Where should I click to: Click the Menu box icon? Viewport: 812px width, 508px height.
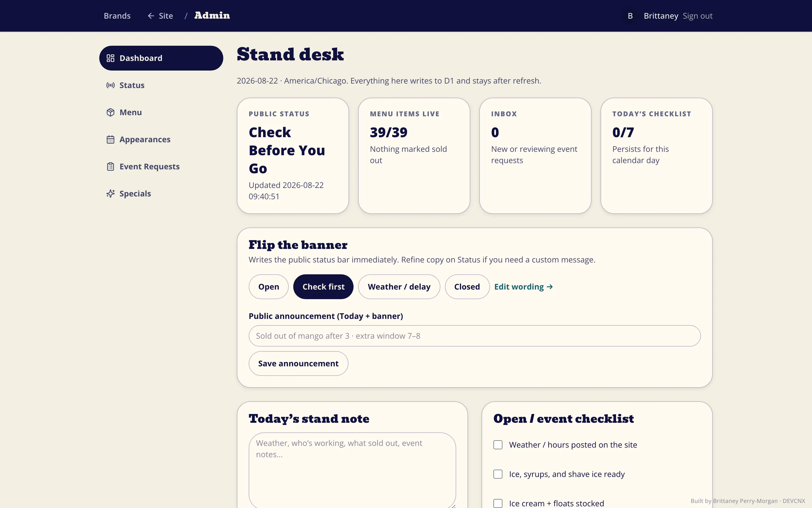(111, 112)
